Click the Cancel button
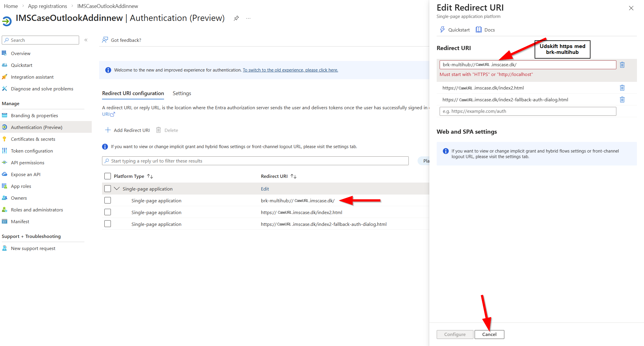This screenshot has height=346, width=644. [x=489, y=335]
